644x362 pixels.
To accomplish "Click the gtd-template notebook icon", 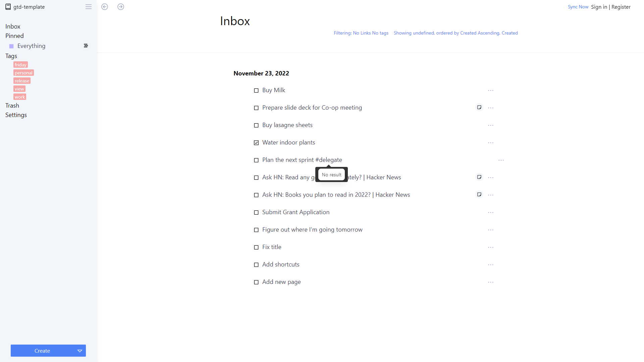I will pos(8,7).
